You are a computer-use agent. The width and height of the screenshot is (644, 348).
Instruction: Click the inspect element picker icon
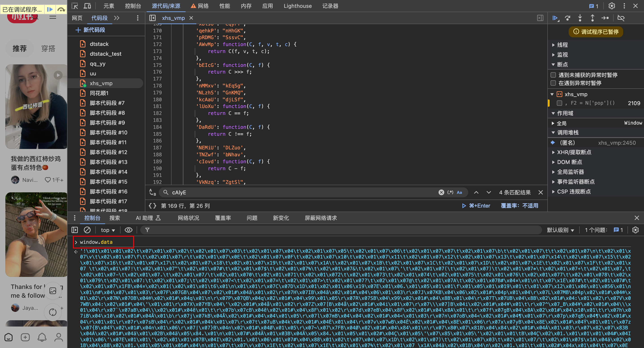point(75,6)
